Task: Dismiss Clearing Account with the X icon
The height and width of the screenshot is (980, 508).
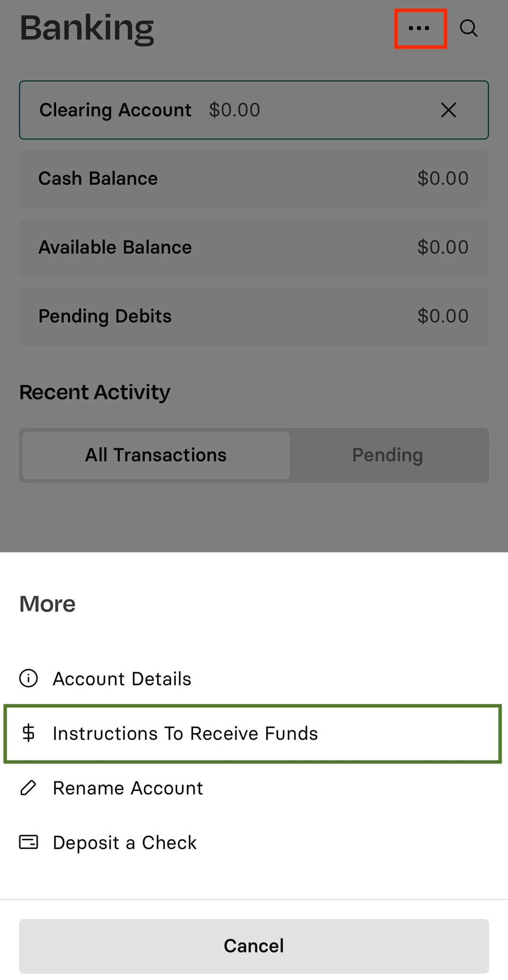Action: pos(448,110)
